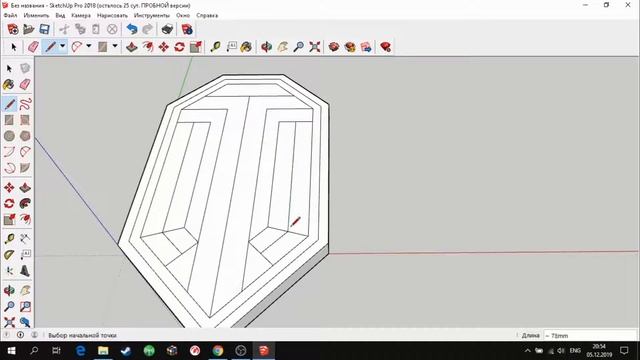This screenshot has width=640, height=360.
Task: Select the 2 Point Arc tool
Action: coord(9,152)
